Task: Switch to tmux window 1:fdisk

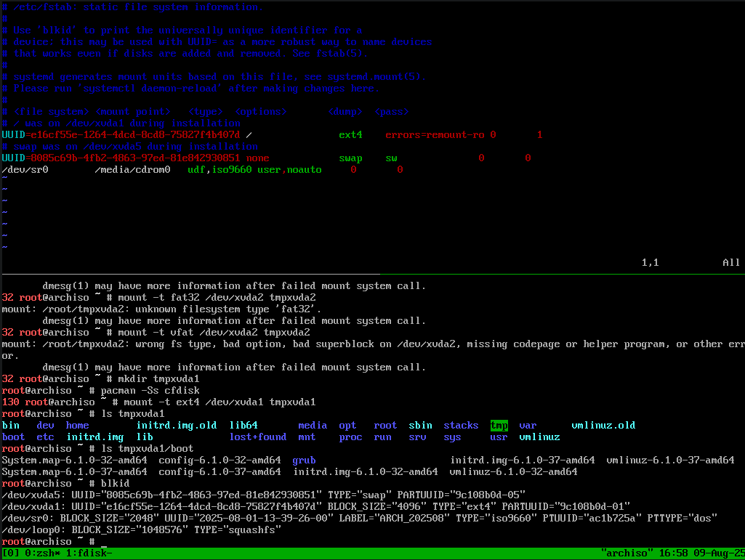Action: pos(89,553)
